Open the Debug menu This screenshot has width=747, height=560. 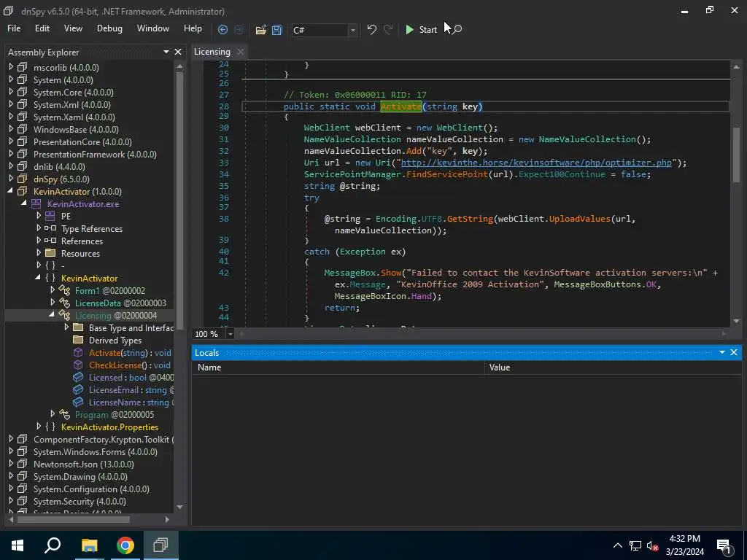pos(109,28)
